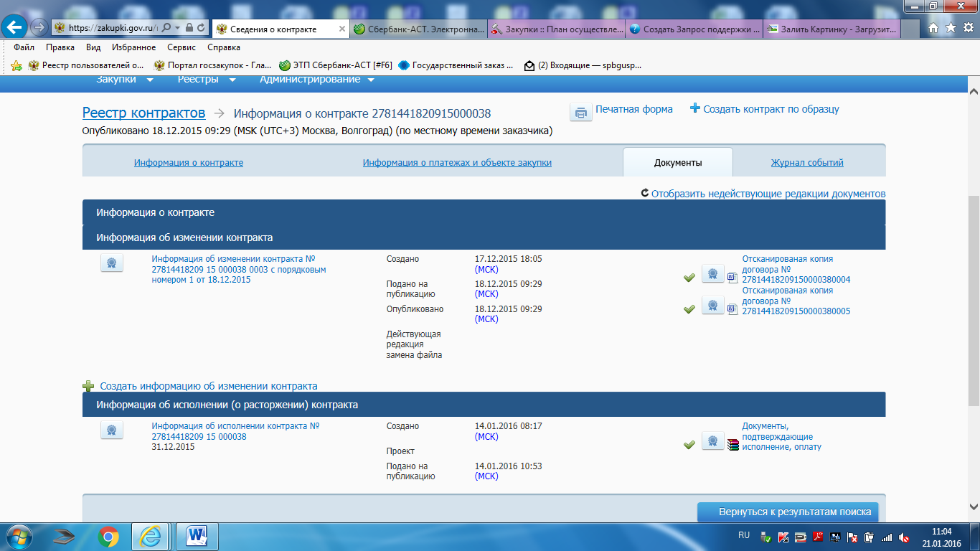Click the Вернуться к результатам поиска button
Image resolution: width=980 pixels, height=551 pixels.
point(788,512)
